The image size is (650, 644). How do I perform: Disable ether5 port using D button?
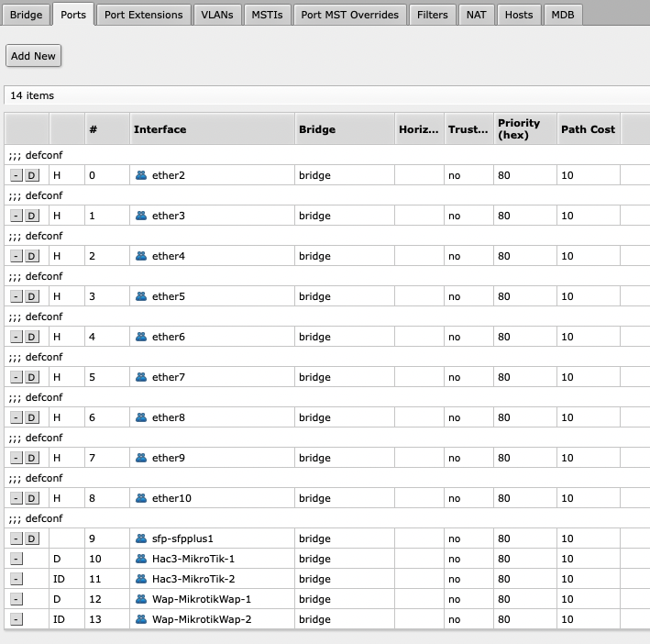click(x=31, y=296)
